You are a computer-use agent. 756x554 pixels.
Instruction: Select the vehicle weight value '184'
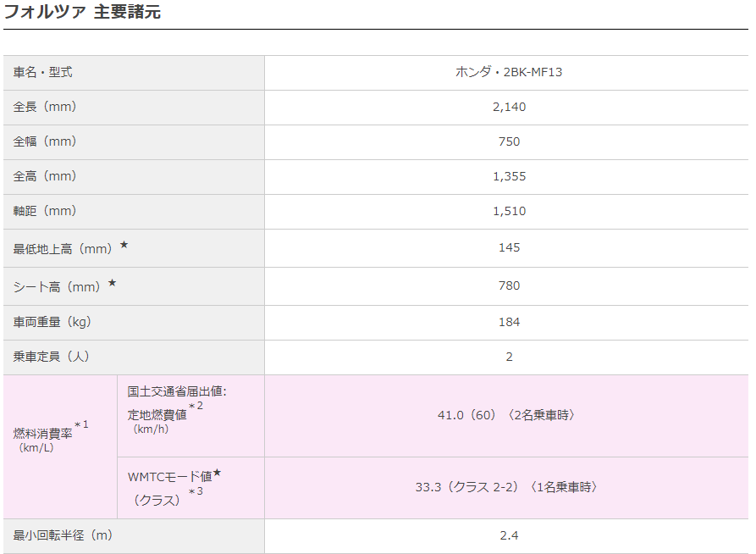(509, 323)
